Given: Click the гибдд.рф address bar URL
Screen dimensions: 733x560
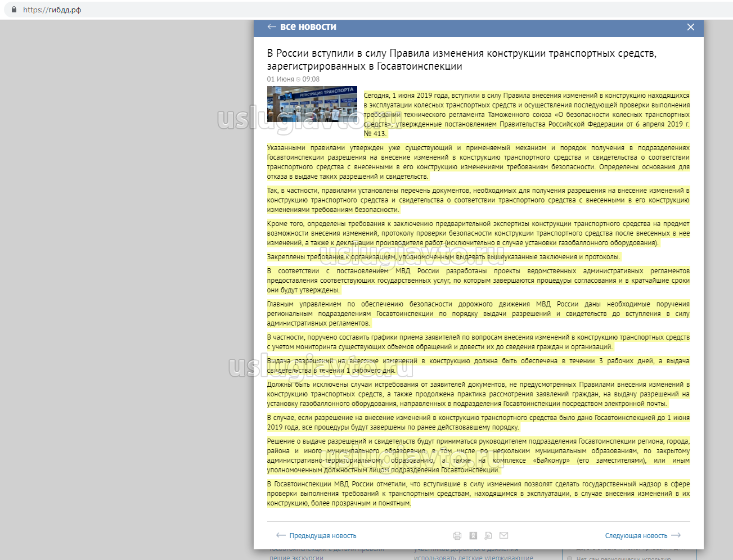Looking at the screenshot, I should click(x=52, y=10).
